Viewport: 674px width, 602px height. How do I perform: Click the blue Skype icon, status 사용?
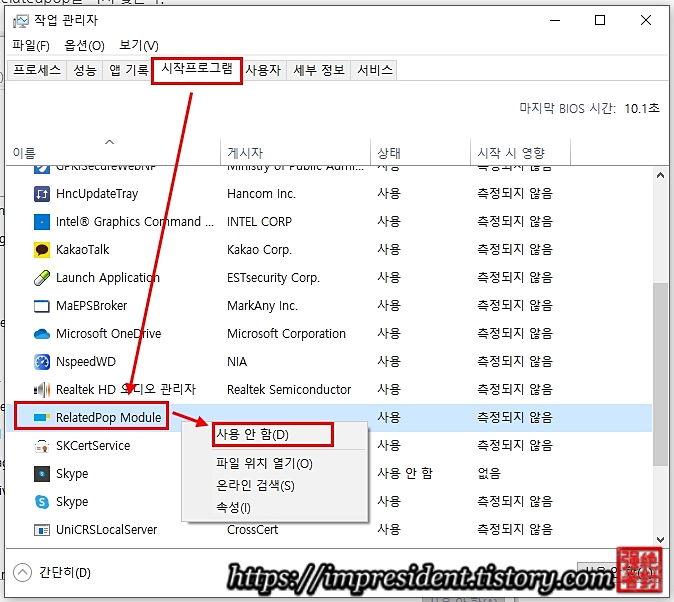tap(42, 502)
